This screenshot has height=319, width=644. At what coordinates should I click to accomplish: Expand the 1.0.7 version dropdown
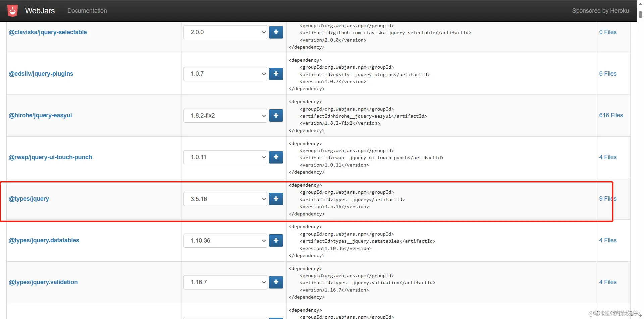pyautogui.click(x=225, y=74)
